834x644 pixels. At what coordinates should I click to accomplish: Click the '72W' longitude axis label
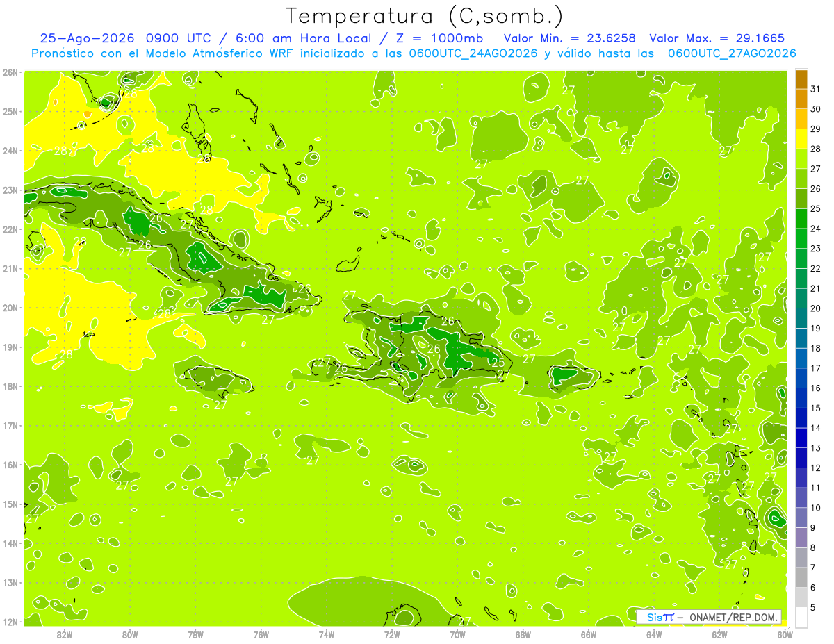pos(392,634)
